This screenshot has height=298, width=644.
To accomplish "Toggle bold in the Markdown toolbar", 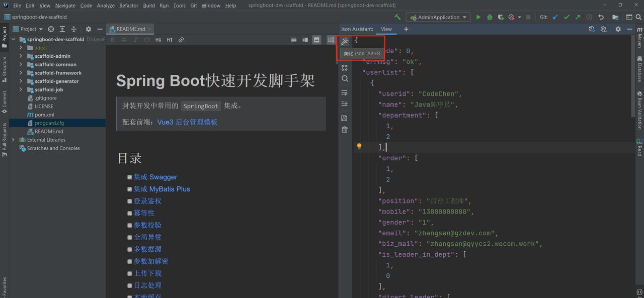I will click(112, 39).
